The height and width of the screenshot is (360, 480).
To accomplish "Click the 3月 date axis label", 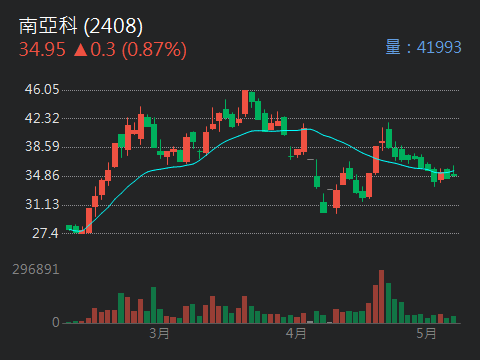I will (x=159, y=333).
